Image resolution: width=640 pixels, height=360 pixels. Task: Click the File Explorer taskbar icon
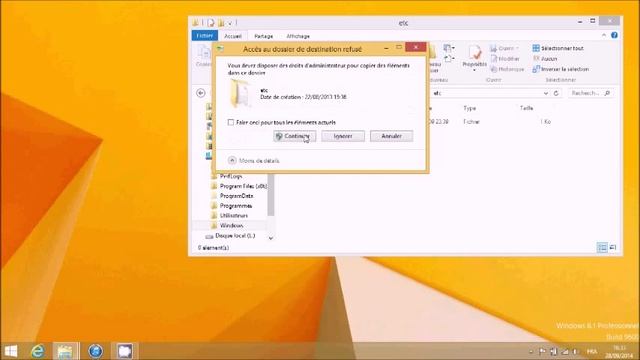point(65,351)
